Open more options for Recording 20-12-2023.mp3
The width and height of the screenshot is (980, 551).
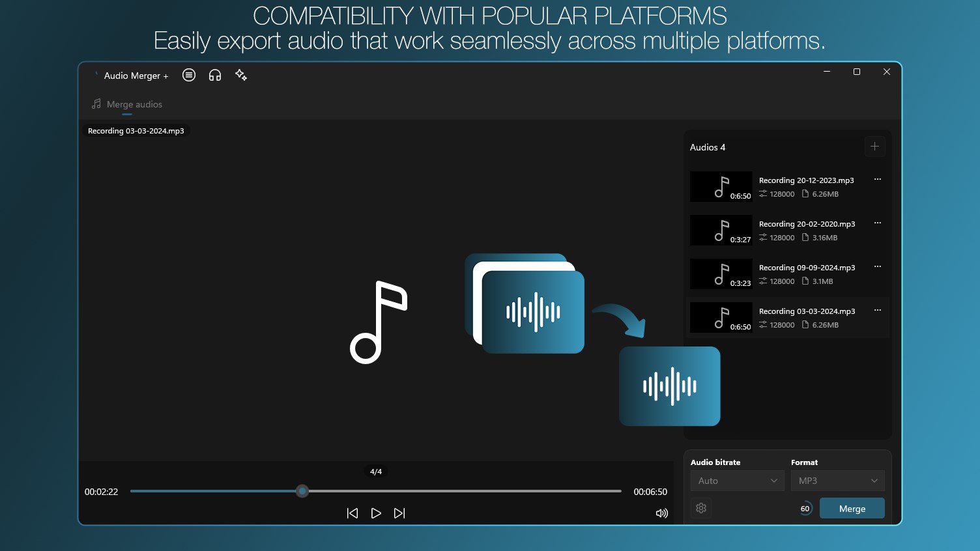click(878, 179)
